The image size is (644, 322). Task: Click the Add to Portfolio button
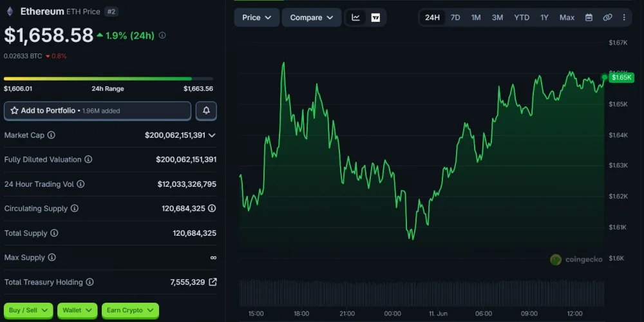(x=97, y=111)
